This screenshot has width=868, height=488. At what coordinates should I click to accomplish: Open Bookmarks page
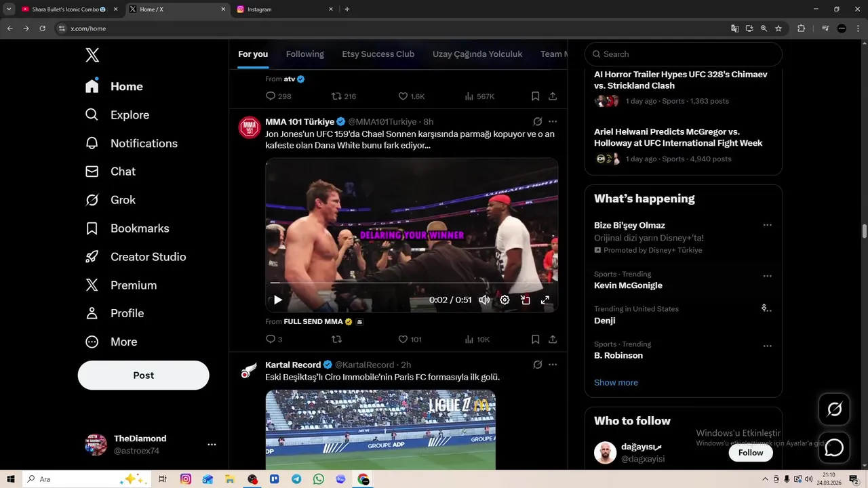[x=127, y=229]
